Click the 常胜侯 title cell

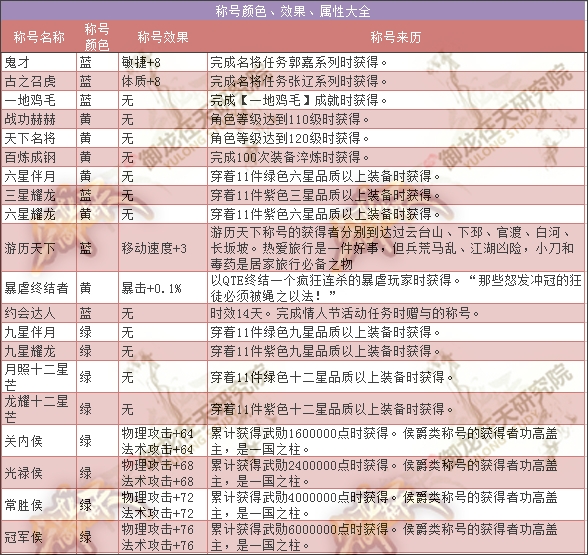(x=39, y=505)
